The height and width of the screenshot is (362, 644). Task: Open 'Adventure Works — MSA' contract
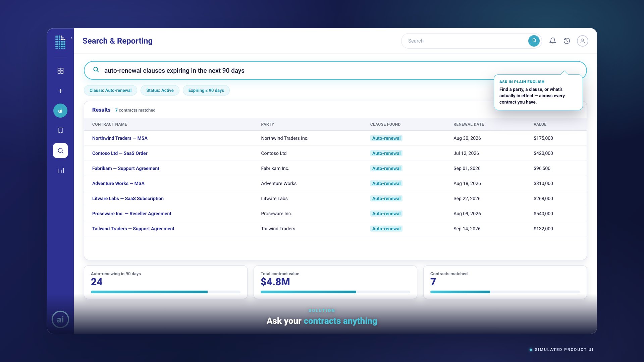[118, 183]
